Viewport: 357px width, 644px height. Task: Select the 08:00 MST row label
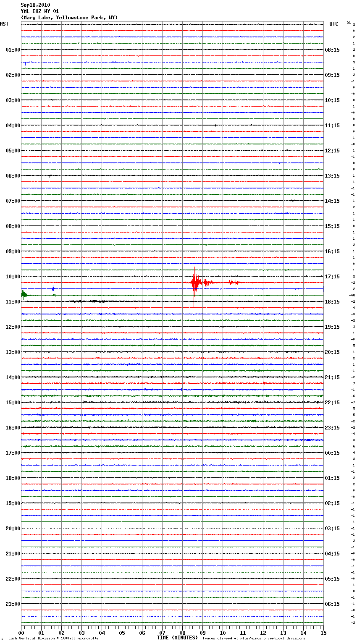coord(13,226)
